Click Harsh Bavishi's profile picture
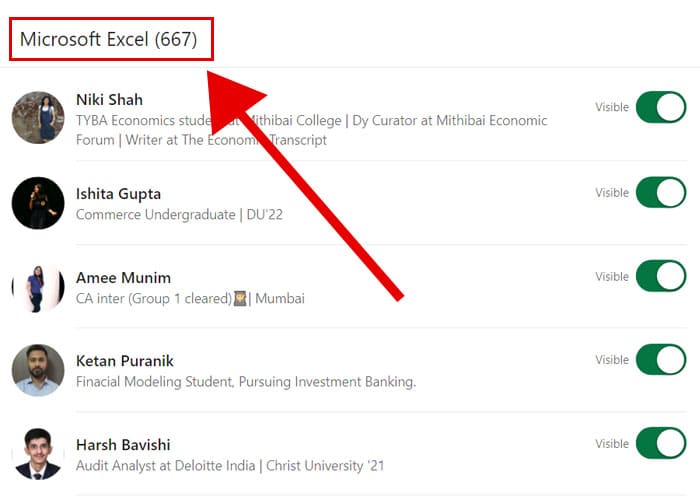 pos(38,454)
